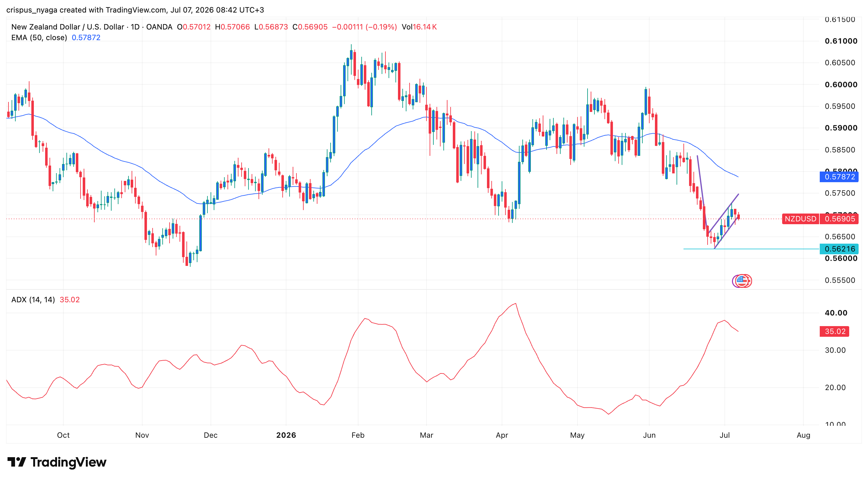Click the 0.60000 price axis label
868x481 pixels.
tap(841, 85)
